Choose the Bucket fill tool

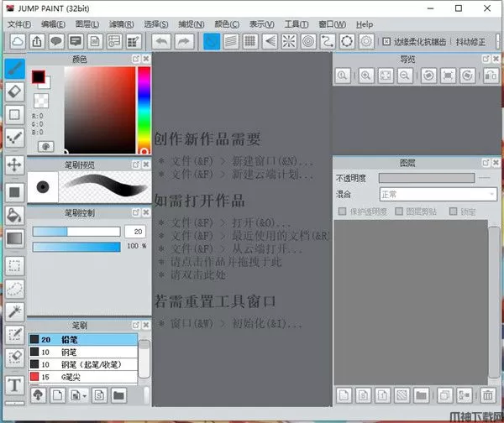click(x=14, y=215)
